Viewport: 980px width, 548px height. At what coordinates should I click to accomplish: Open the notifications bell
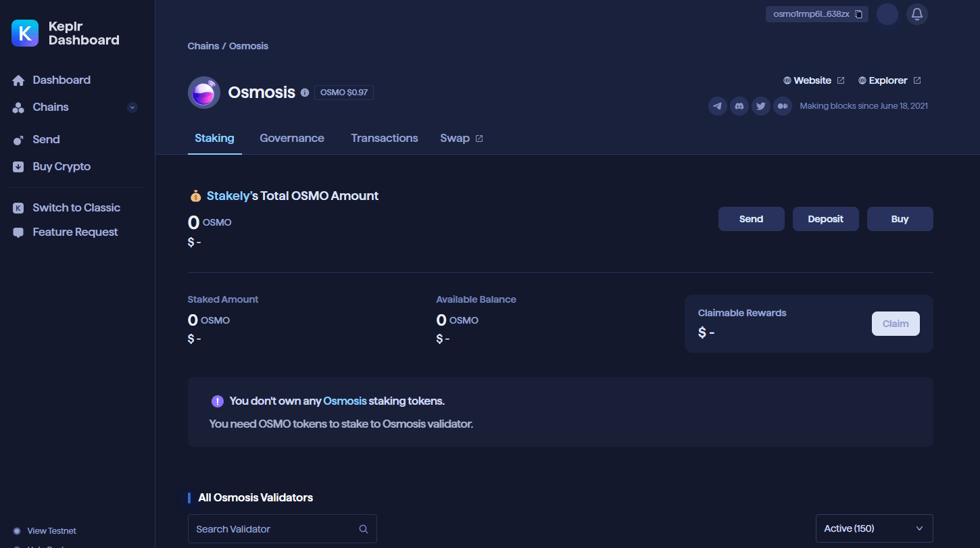pyautogui.click(x=917, y=14)
